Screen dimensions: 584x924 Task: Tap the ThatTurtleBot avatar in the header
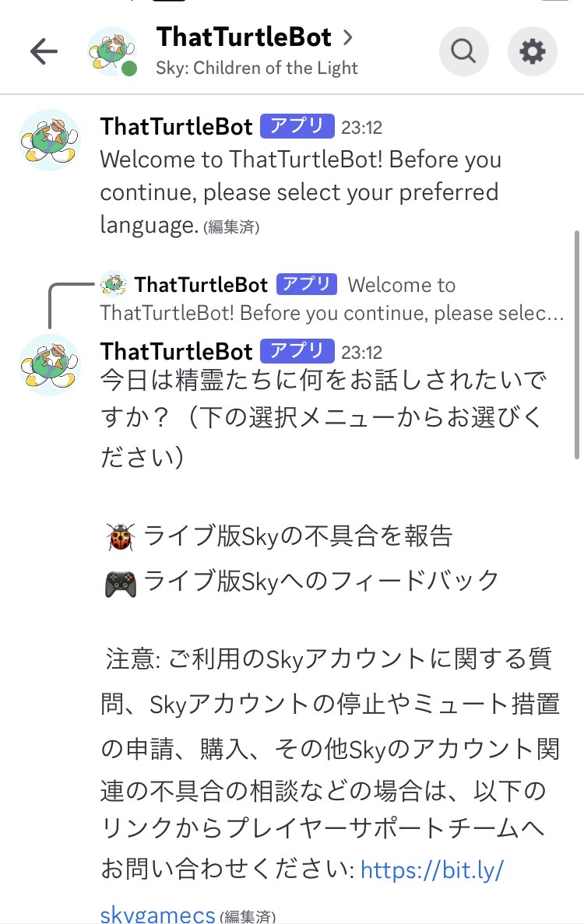tap(112, 51)
